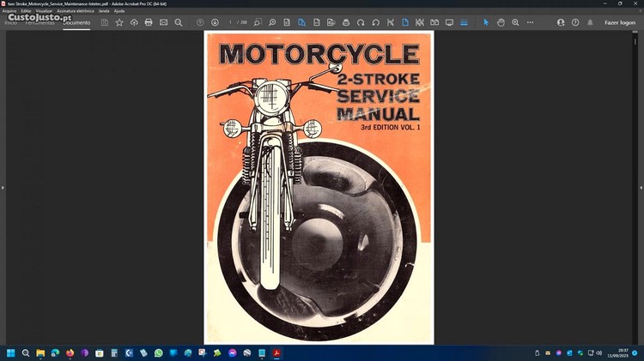Click the upload to cloud icon

[x=134, y=22]
